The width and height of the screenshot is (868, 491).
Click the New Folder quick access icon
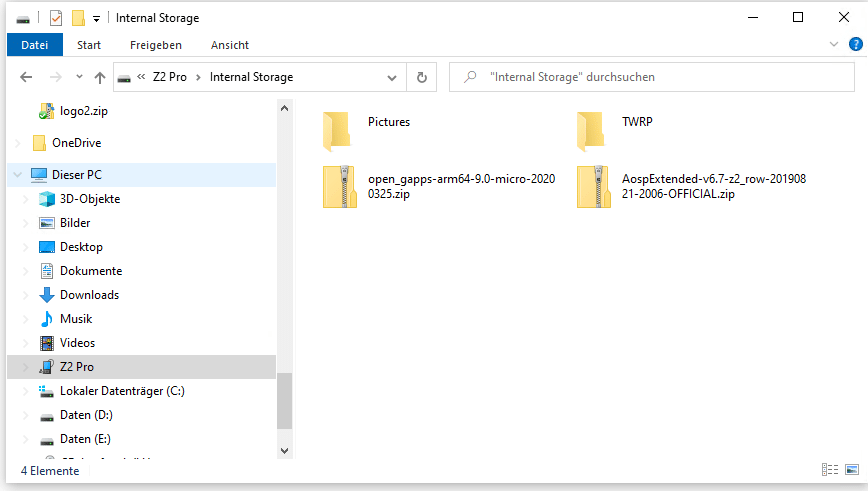[x=78, y=18]
